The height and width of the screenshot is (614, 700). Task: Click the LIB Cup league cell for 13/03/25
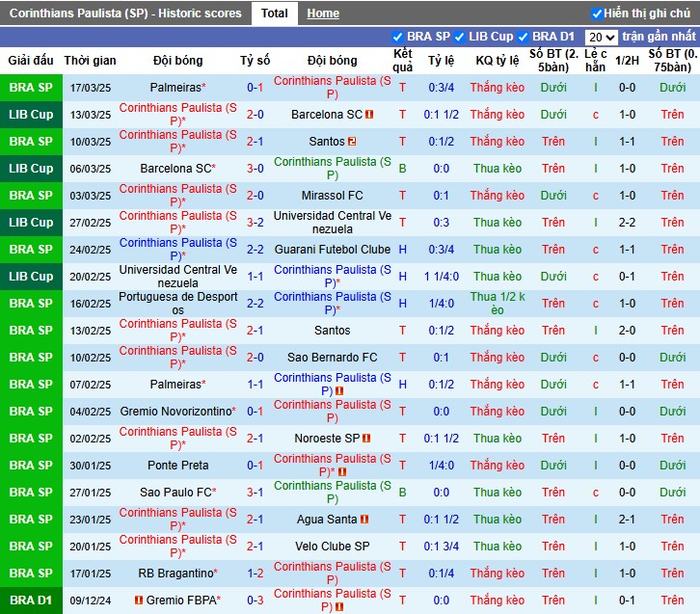click(x=31, y=115)
